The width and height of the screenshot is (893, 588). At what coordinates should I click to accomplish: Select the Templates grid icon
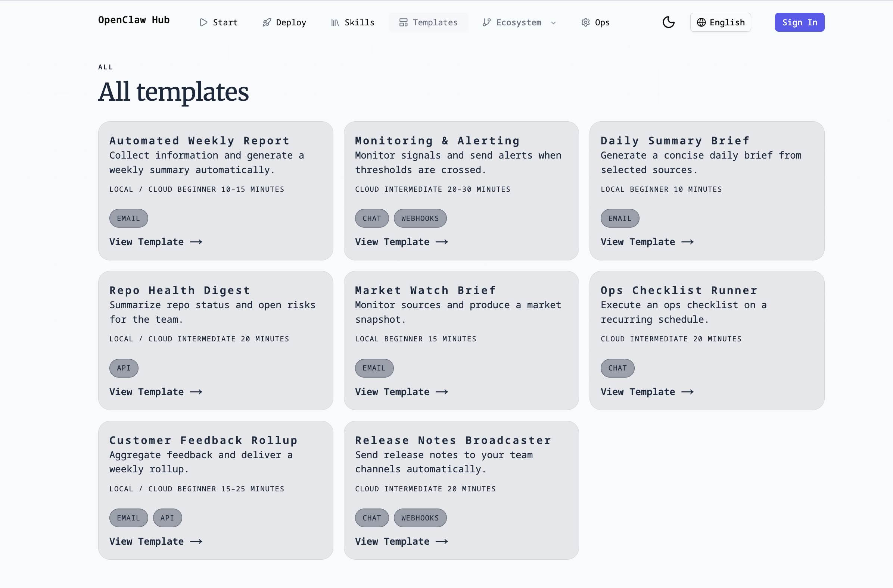pos(404,22)
